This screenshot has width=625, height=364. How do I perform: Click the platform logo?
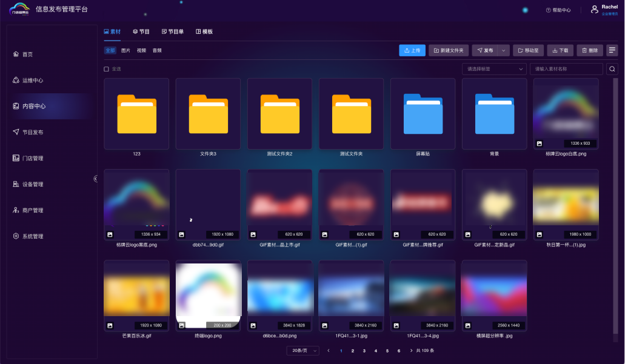point(19,8)
